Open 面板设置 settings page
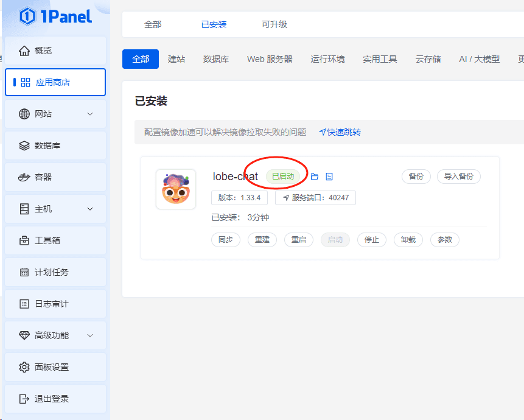This screenshot has width=524, height=420. (55, 367)
